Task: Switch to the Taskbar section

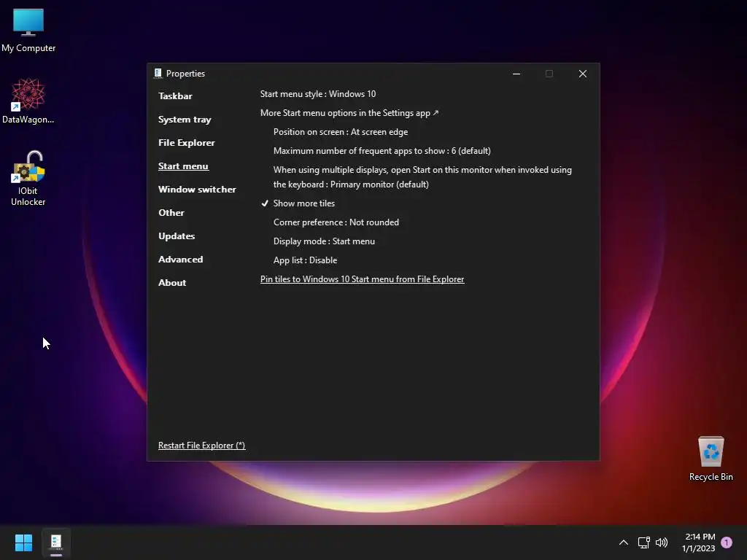Action: click(175, 96)
